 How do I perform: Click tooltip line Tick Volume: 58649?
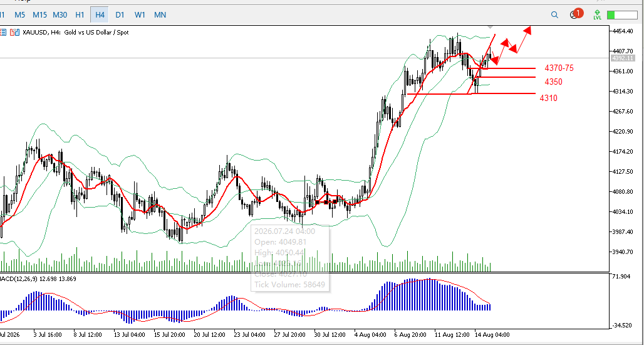[289, 284]
